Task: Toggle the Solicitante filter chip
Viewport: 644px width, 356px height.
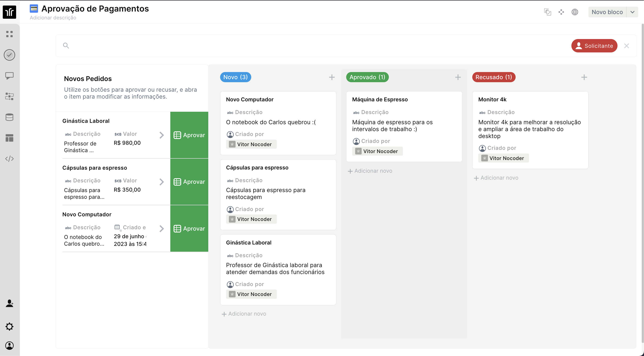Action: 594,46
